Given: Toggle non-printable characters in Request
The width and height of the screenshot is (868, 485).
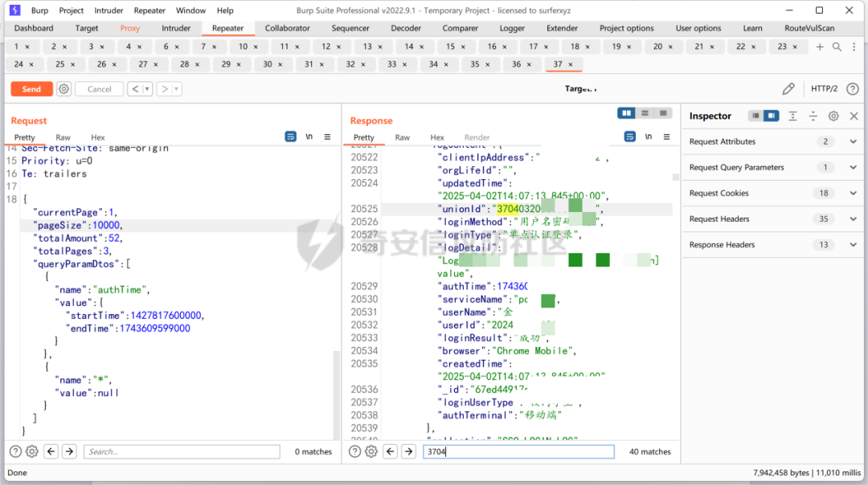Looking at the screenshot, I should [x=309, y=137].
